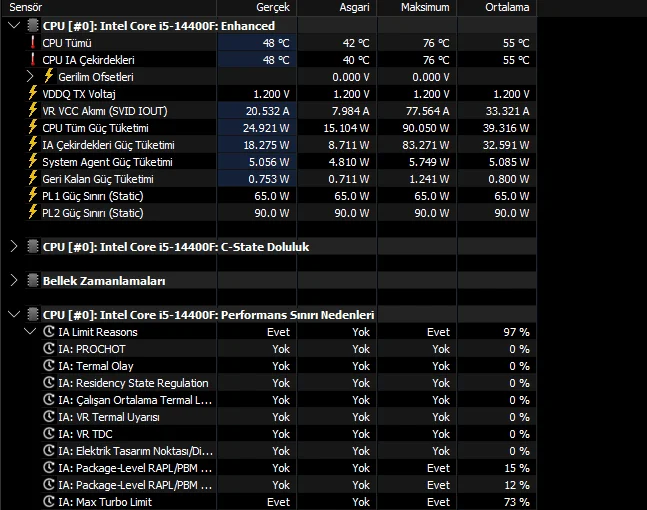Click the 90.050 W maximum power value
Image resolution: width=647 pixels, height=510 pixels.
[426, 128]
